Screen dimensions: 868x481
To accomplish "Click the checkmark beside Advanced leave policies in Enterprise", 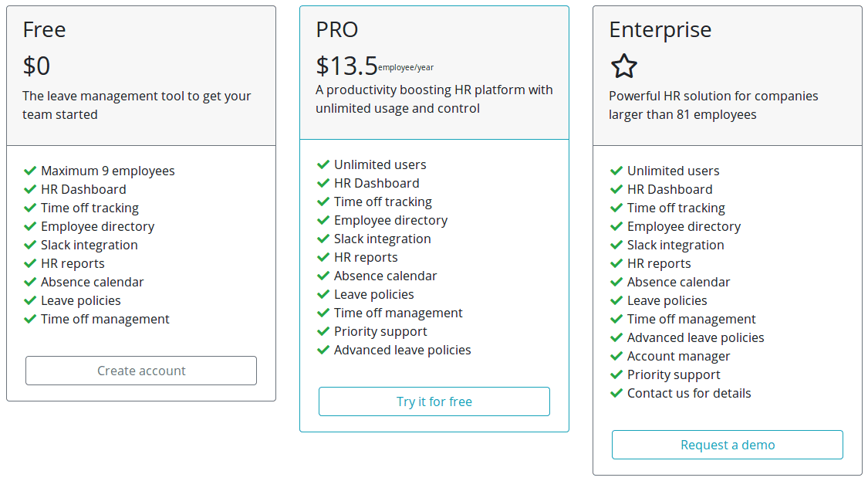I will (x=616, y=337).
